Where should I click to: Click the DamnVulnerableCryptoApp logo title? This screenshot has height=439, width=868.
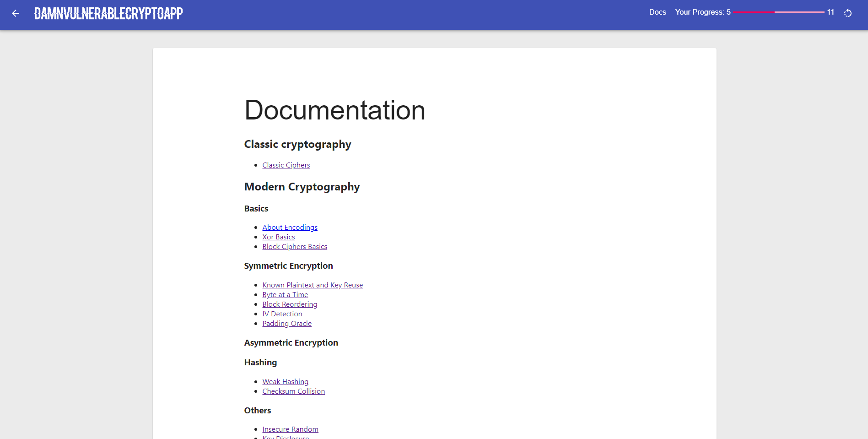(x=108, y=14)
